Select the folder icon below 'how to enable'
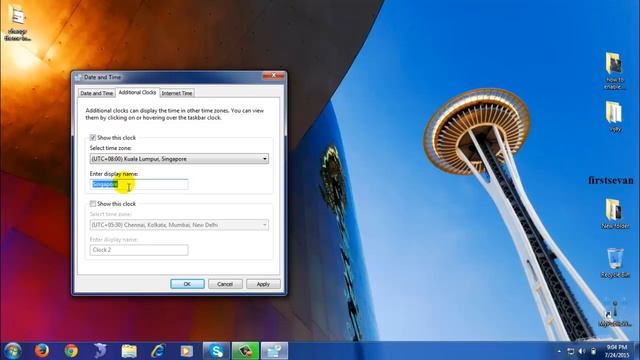 point(614,117)
